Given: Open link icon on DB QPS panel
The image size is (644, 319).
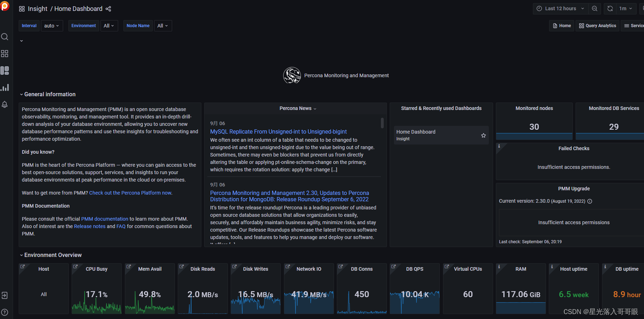Looking at the screenshot, I should 394,266.
